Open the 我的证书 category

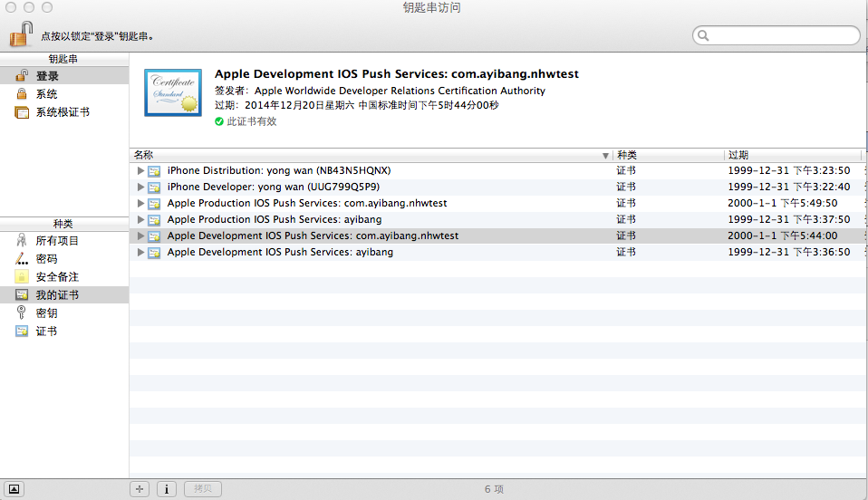pos(64,295)
